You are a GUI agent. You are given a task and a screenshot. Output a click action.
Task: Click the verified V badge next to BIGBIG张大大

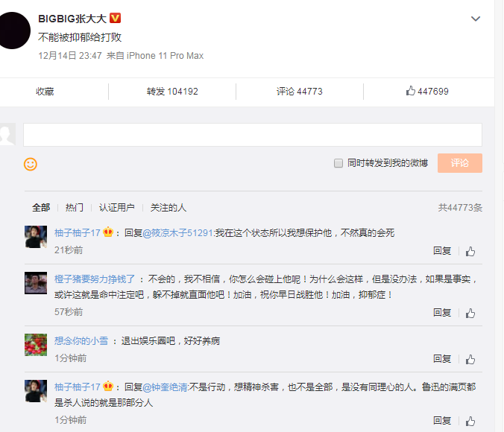(115, 18)
